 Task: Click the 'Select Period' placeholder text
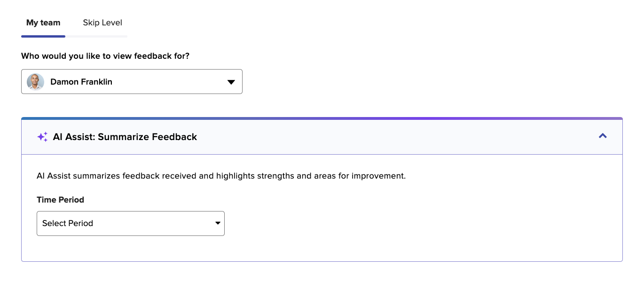click(x=68, y=223)
